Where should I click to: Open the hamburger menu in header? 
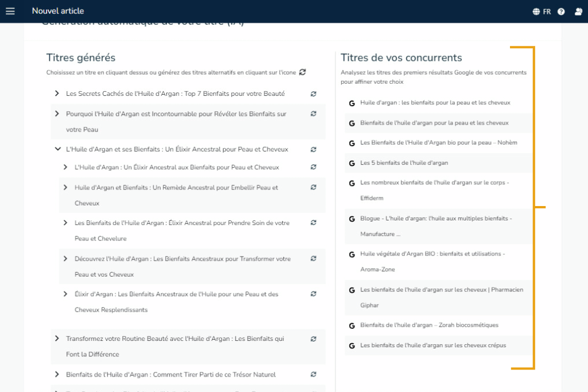10,11
